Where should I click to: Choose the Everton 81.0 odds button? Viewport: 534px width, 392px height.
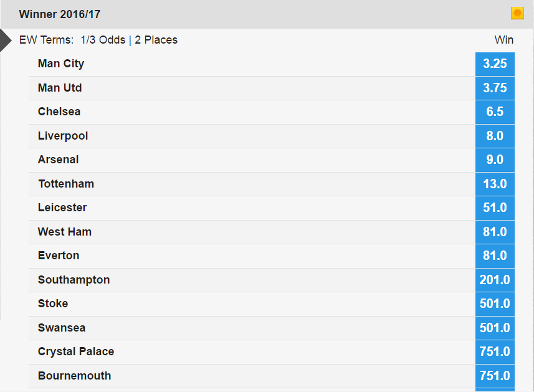495,256
